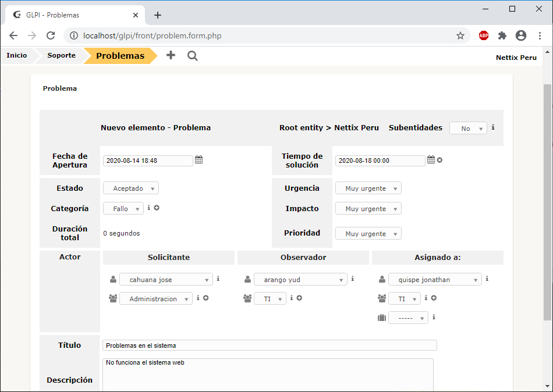This screenshot has width=553, height=392.
Task: Change the assigned user quispe jonathan dropdown
Action: pyautogui.click(x=435, y=280)
